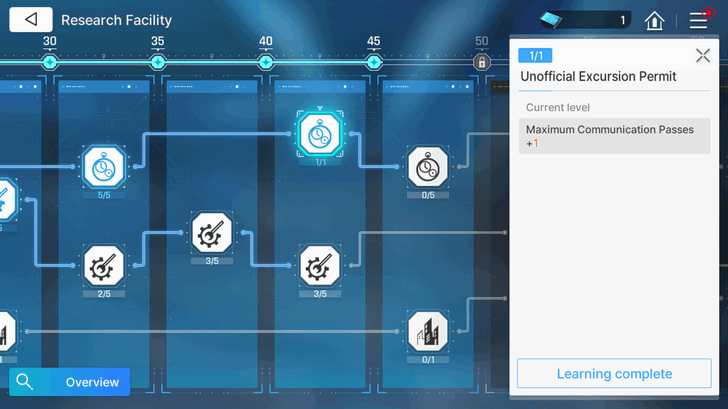Screen dimensions: 728x409
Task: Open the gear-wrench node showing 2/5
Action: [103, 265]
